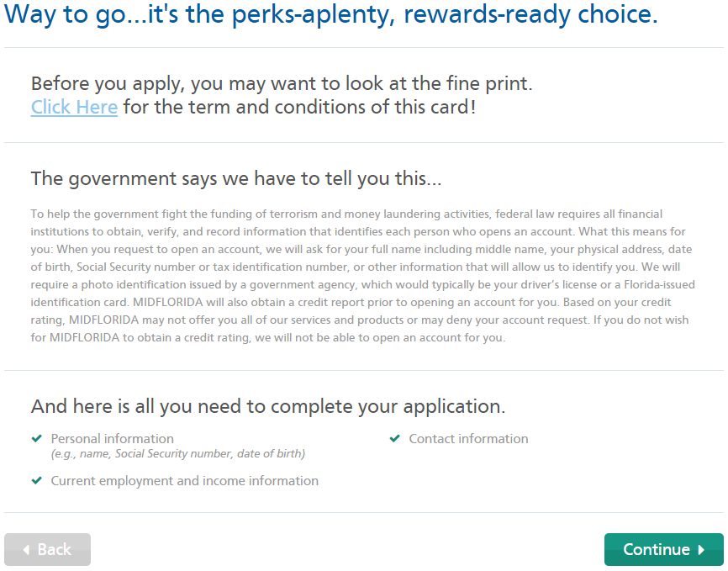This screenshot has height=571, width=728.
Task: Click the right arrow icon in Continue
Action: click(x=701, y=550)
